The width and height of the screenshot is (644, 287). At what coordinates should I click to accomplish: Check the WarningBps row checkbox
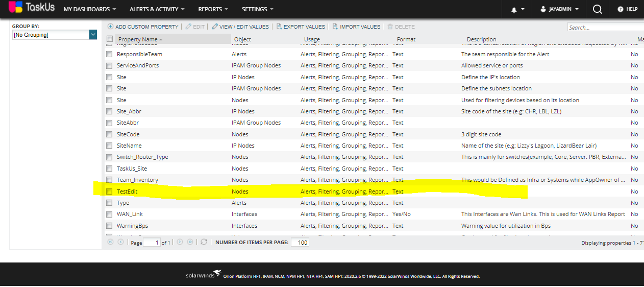(109, 226)
